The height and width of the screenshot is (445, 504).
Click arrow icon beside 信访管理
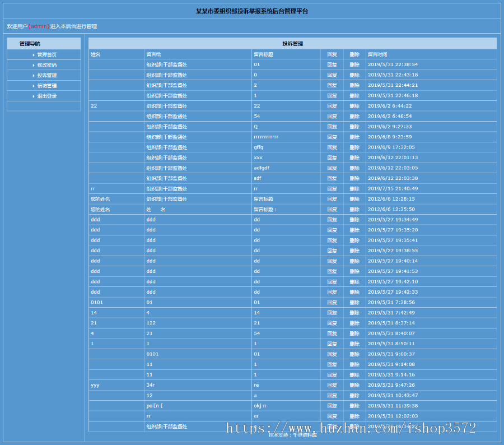click(x=34, y=86)
